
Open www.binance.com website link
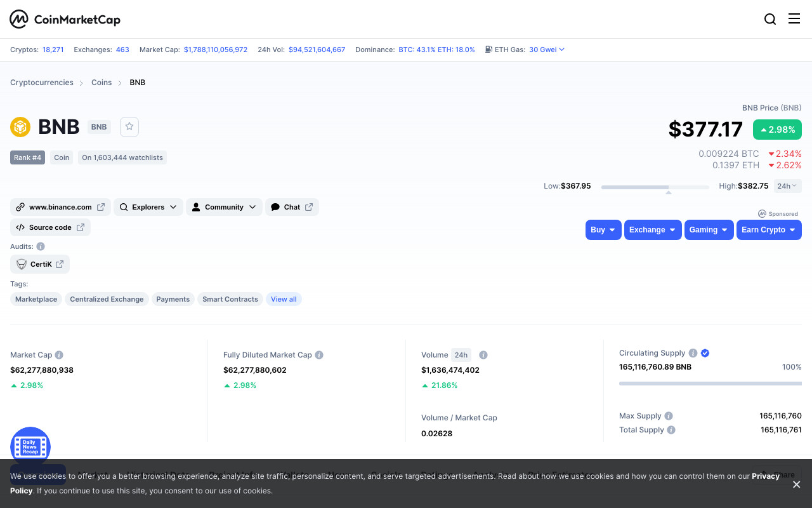click(60, 207)
